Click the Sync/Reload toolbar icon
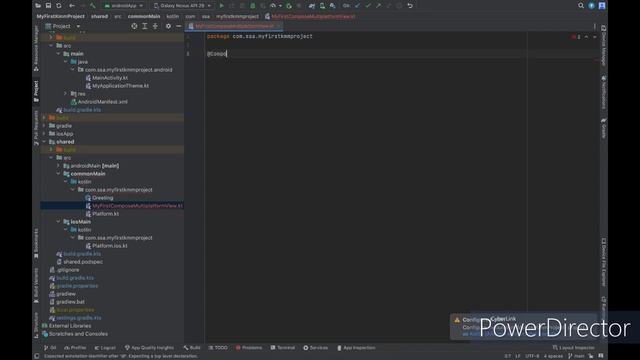The height and width of the screenshot is (360, 640). [59, 6]
